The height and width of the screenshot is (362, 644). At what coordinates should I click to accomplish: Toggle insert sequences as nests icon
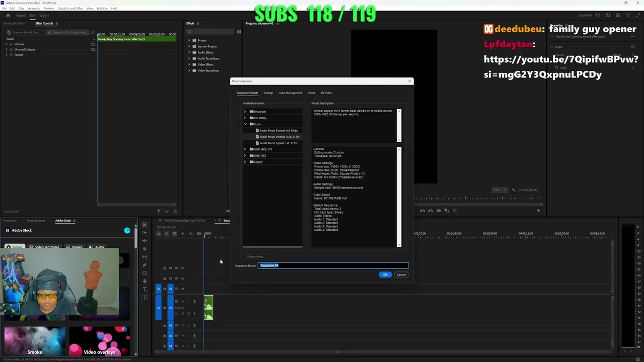158,233
